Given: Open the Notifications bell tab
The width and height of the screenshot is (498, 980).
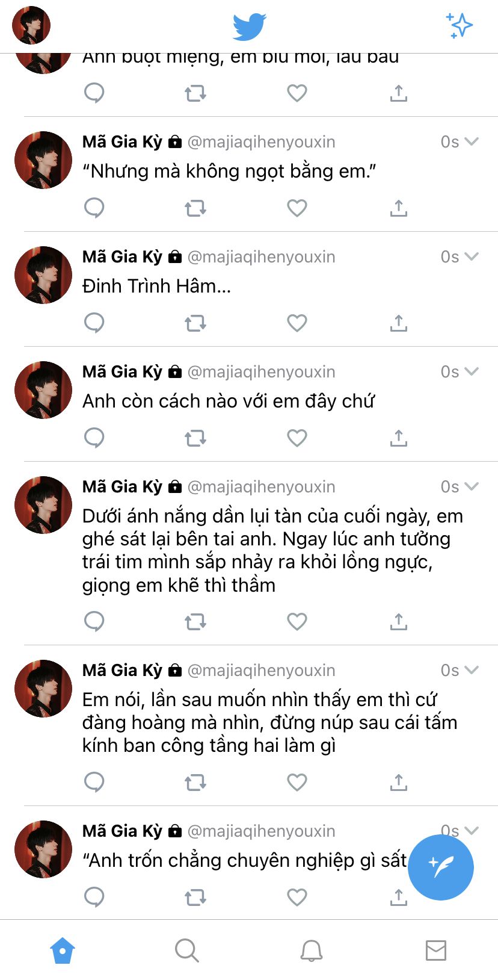Looking at the screenshot, I should (312, 951).
